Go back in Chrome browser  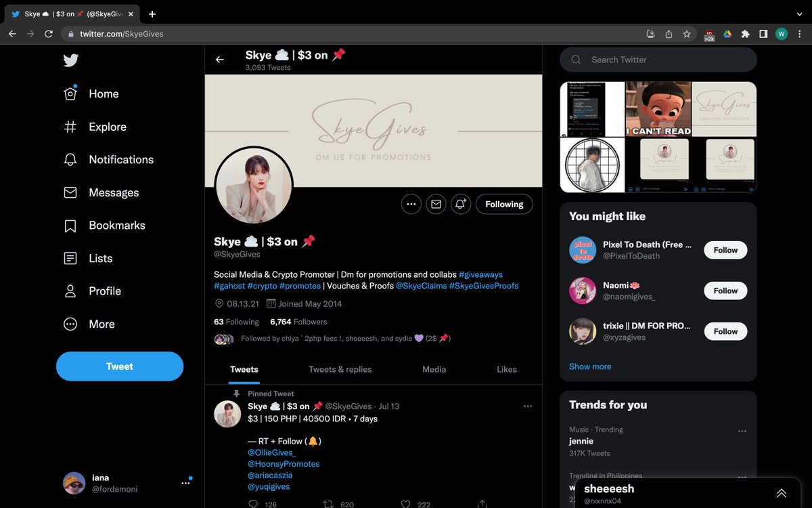tap(12, 33)
